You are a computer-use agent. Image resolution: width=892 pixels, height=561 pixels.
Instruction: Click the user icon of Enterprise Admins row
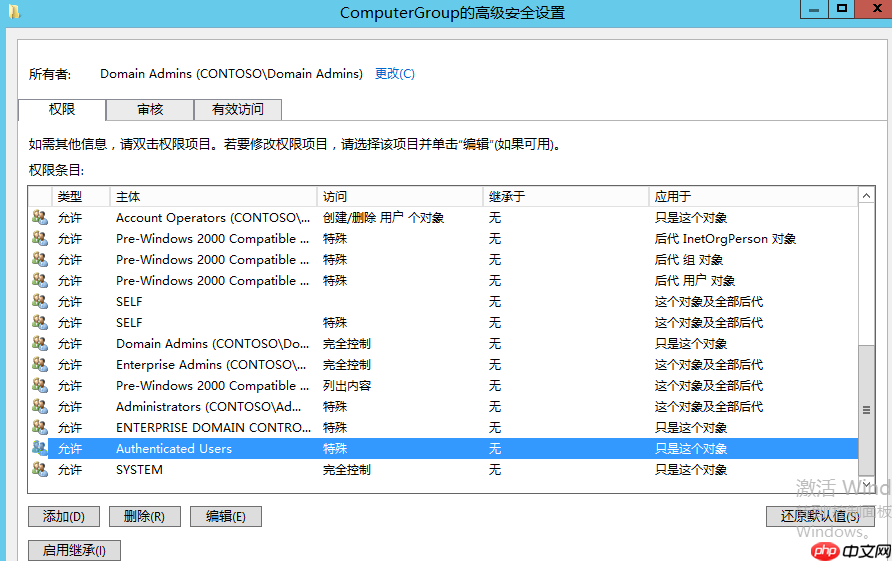pos(40,364)
